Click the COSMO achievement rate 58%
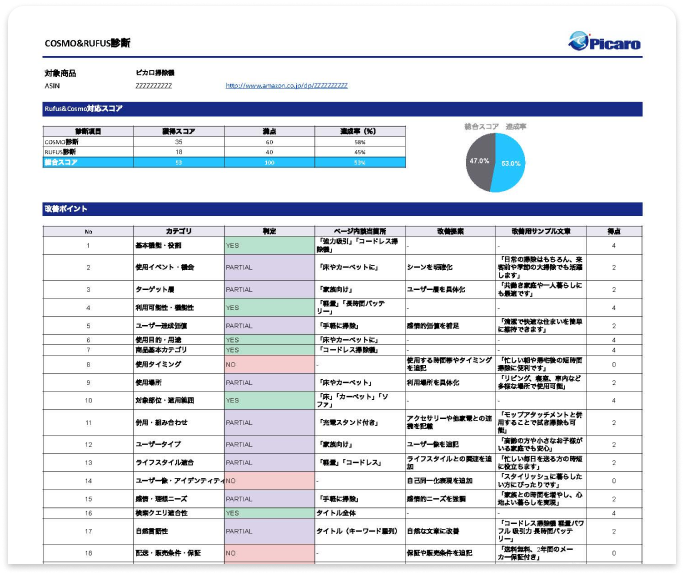Image resolution: width=683 pixels, height=573 pixels. click(x=360, y=142)
